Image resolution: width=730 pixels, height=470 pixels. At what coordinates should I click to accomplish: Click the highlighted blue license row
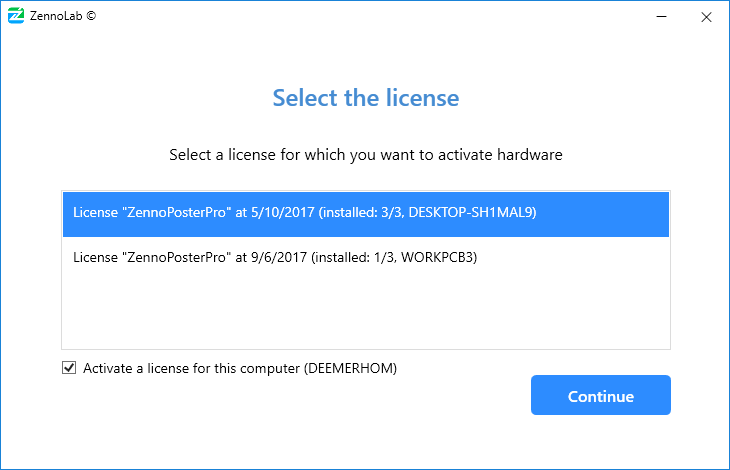click(366, 214)
